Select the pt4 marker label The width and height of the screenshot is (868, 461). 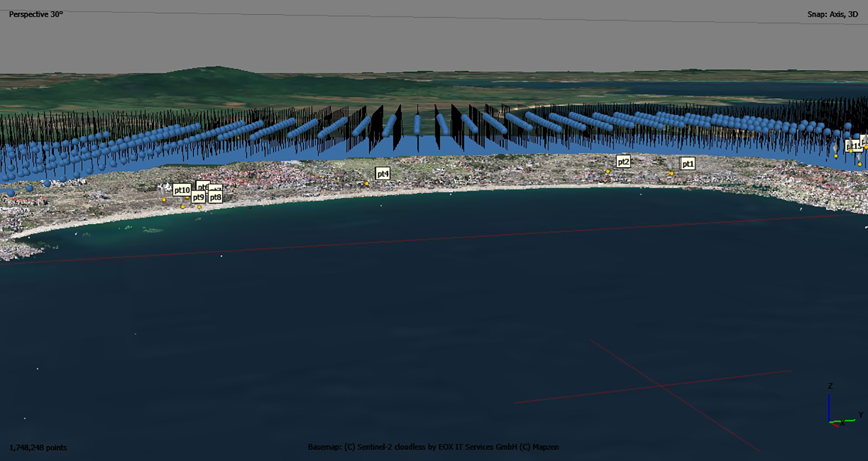383,174
